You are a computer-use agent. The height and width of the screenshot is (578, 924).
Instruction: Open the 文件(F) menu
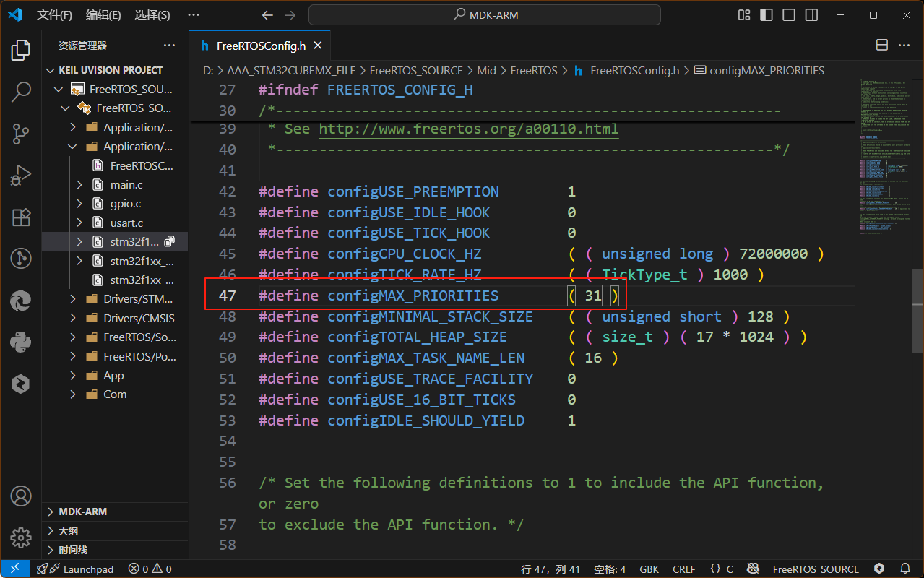point(55,14)
